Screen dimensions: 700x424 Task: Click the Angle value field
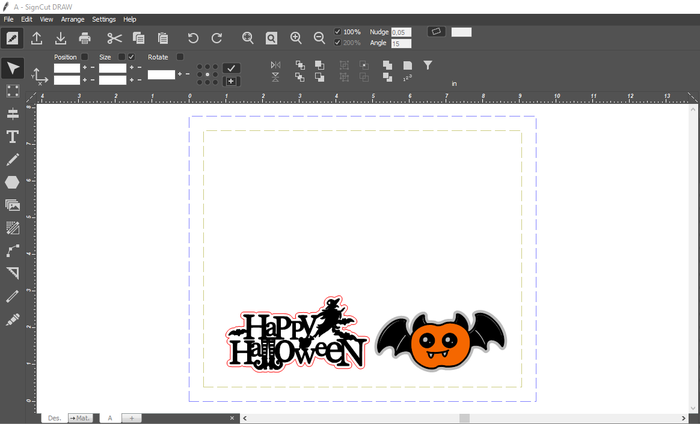click(401, 43)
